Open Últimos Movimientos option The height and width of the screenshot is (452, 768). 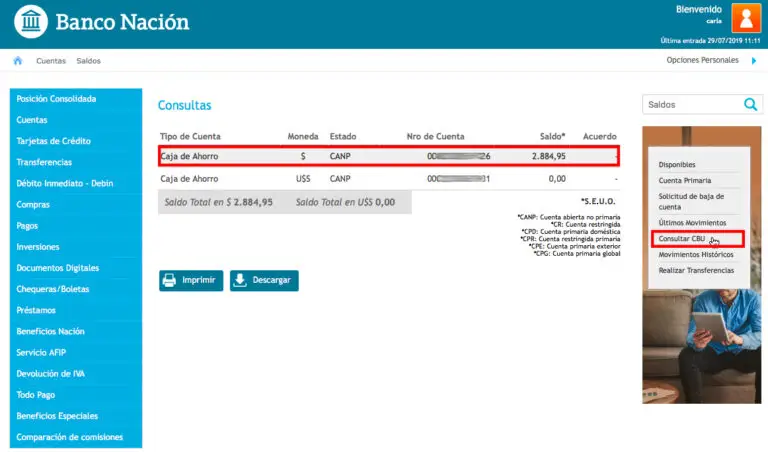(692, 223)
